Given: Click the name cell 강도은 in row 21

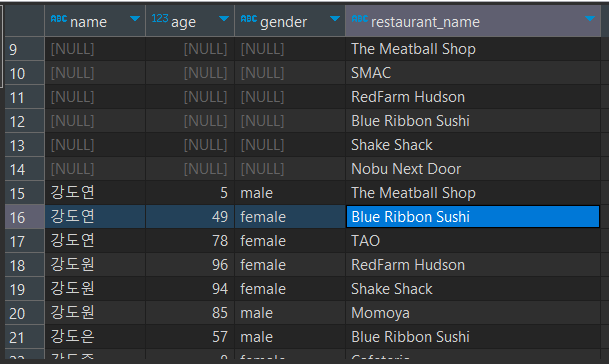Looking at the screenshot, I should (x=95, y=337).
